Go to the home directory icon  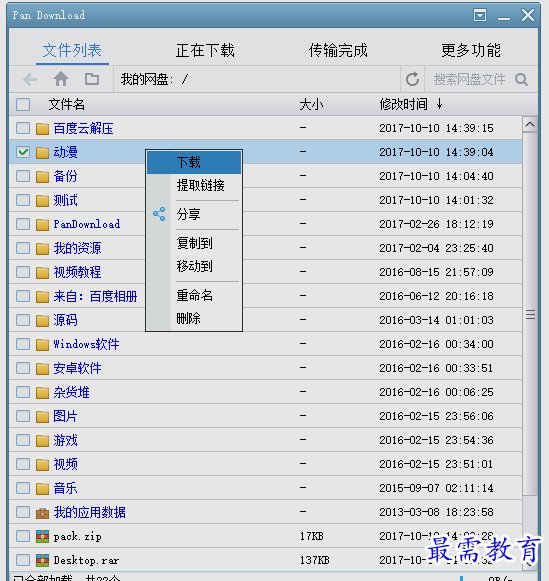point(61,79)
